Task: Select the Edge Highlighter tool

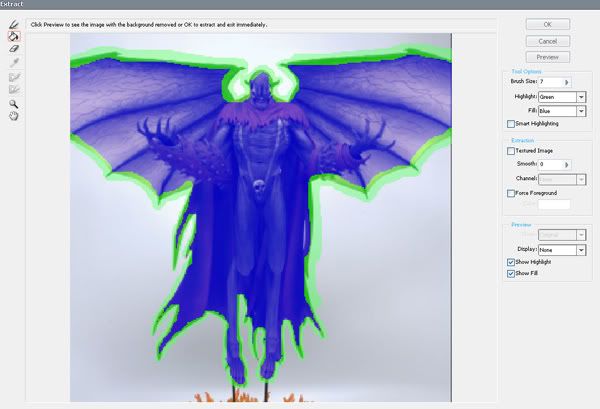Action: (x=14, y=23)
